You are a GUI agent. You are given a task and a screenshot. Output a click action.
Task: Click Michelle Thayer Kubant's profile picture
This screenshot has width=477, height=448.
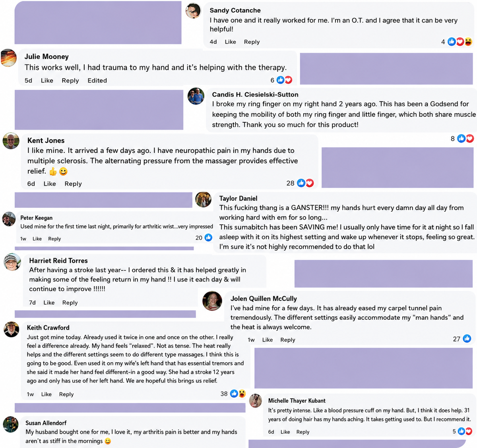(256, 401)
